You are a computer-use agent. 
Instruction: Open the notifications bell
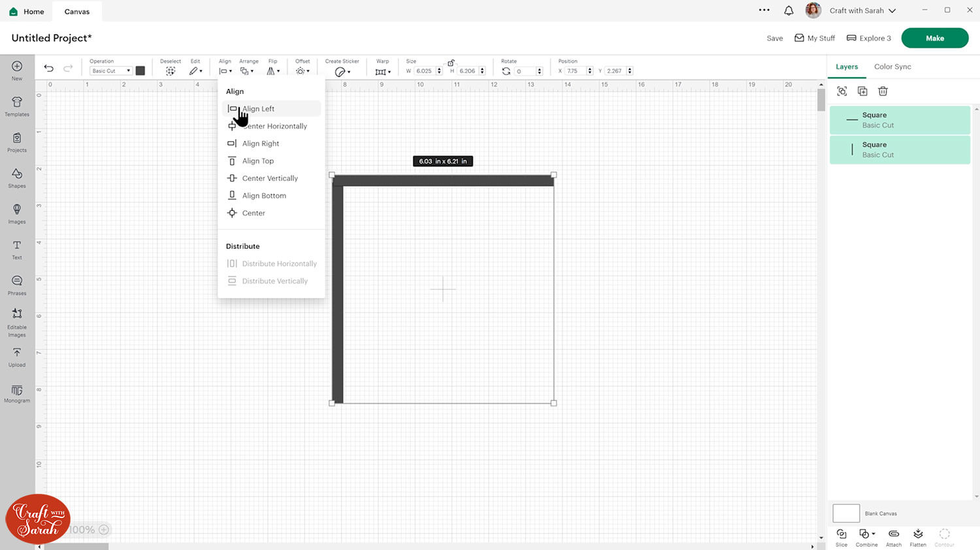pyautogui.click(x=789, y=10)
